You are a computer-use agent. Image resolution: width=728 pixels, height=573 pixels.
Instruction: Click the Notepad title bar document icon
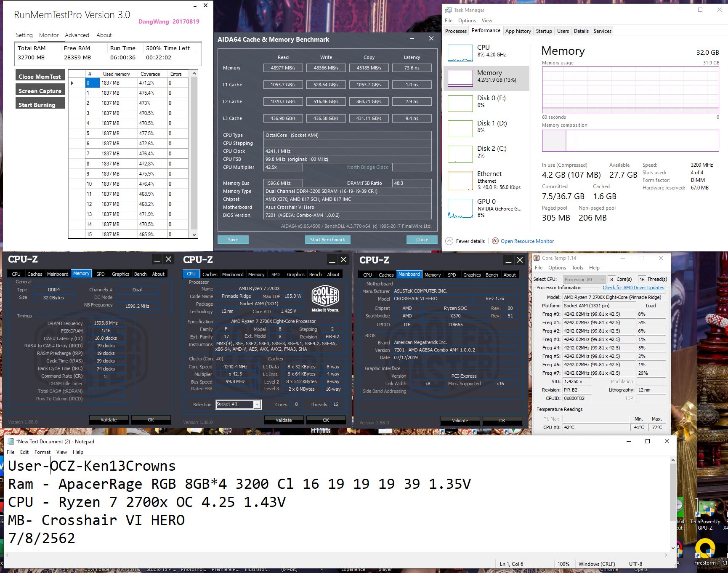[x=11, y=441]
